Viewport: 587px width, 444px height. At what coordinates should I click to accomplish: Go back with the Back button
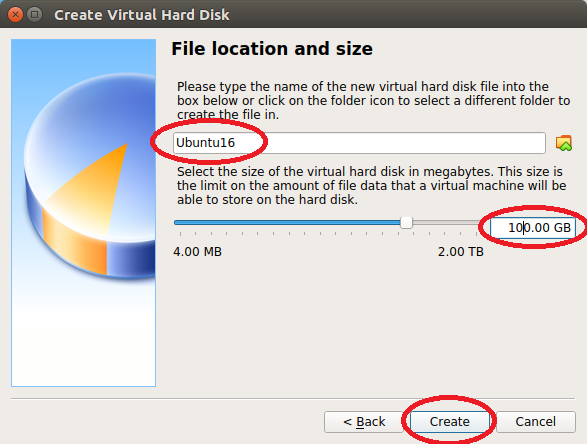364,422
